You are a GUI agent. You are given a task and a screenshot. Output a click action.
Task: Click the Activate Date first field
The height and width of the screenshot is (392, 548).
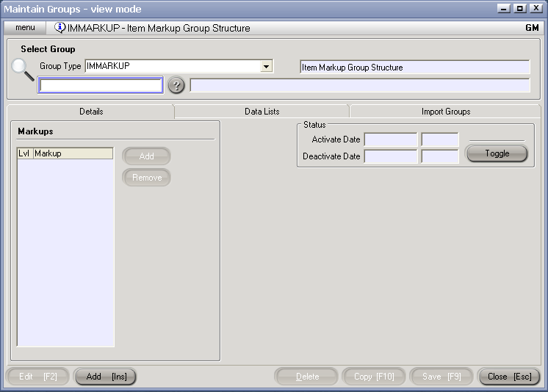391,139
